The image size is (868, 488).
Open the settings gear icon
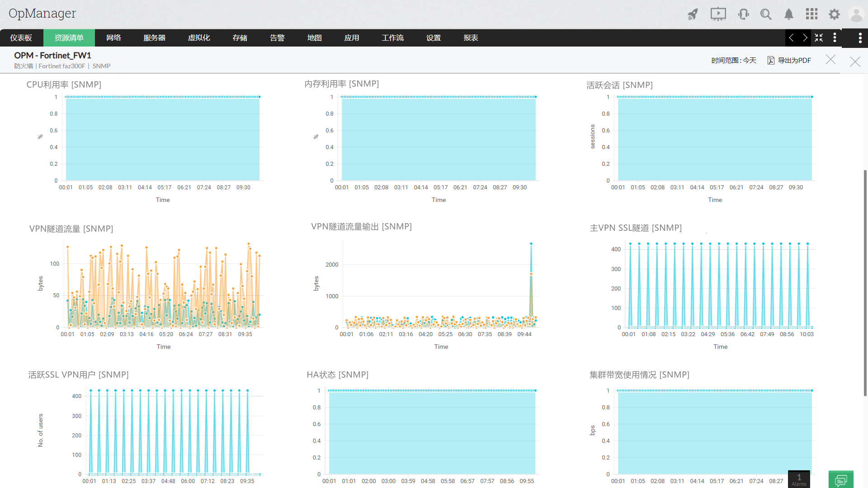coord(834,14)
